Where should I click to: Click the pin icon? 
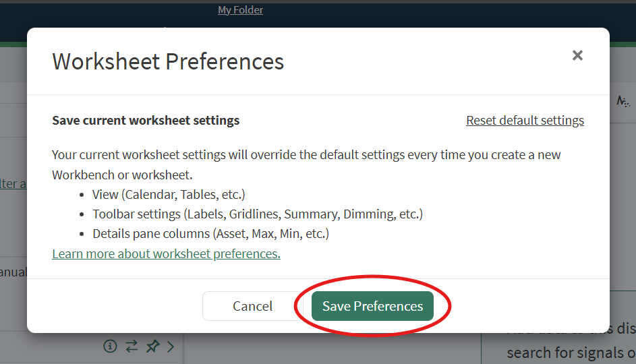[x=152, y=346]
